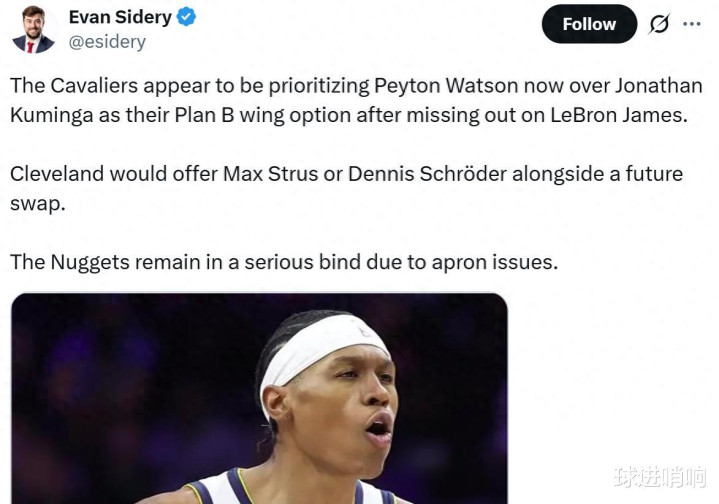Open the Evan Sidery display name link

120,17
